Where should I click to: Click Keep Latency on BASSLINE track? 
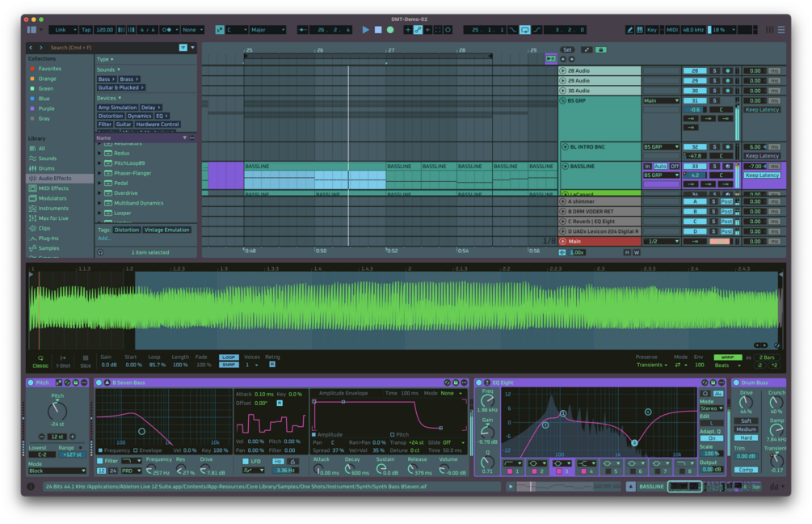(762, 175)
